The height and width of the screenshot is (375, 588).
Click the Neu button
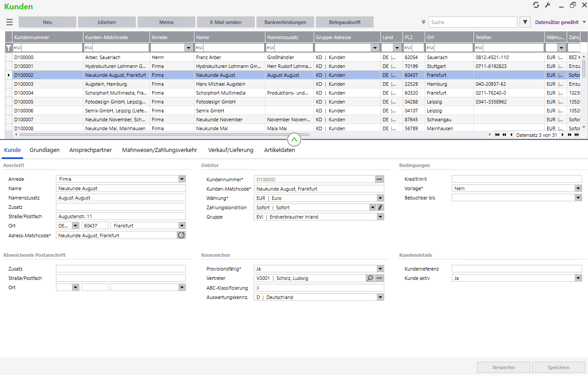coord(47,22)
